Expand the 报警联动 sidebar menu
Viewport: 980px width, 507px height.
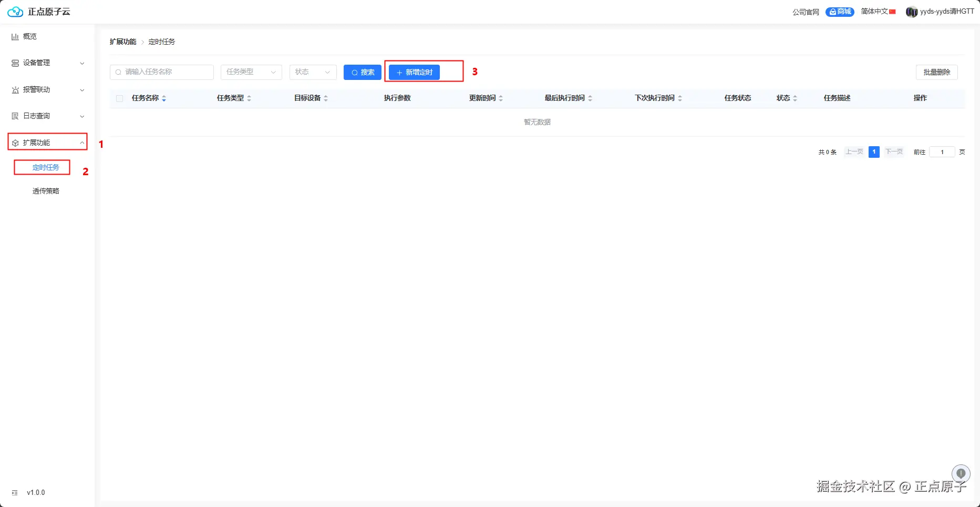[47, 90]
